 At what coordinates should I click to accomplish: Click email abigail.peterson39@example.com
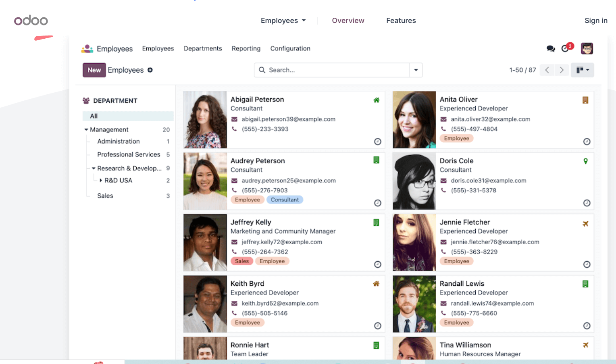289,119
